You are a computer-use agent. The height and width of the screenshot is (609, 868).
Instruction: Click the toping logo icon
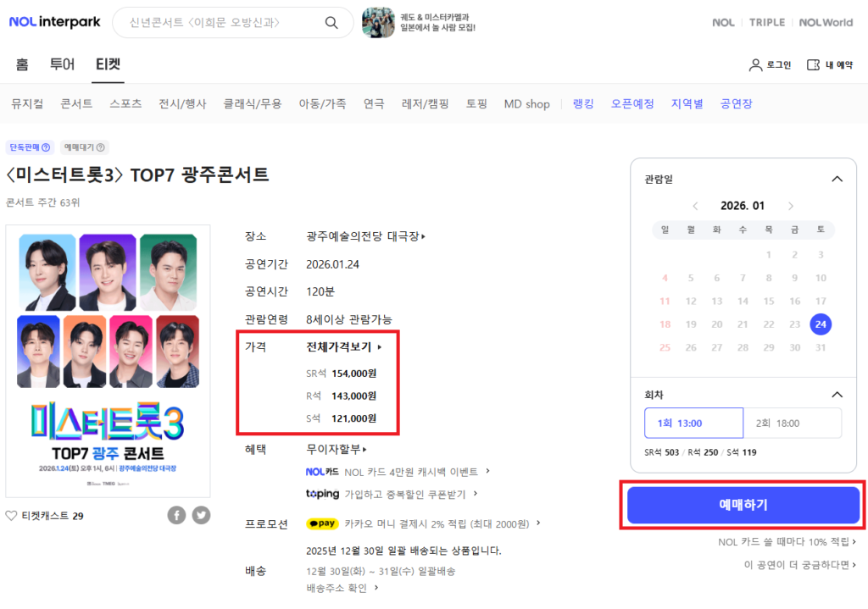[324, 494]
